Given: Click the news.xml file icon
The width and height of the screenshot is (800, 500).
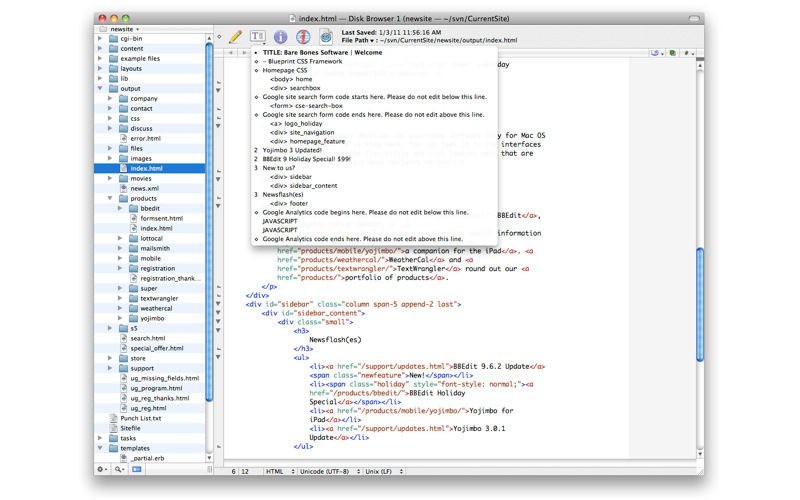Looking at the screenshot, I should point(123,188).
